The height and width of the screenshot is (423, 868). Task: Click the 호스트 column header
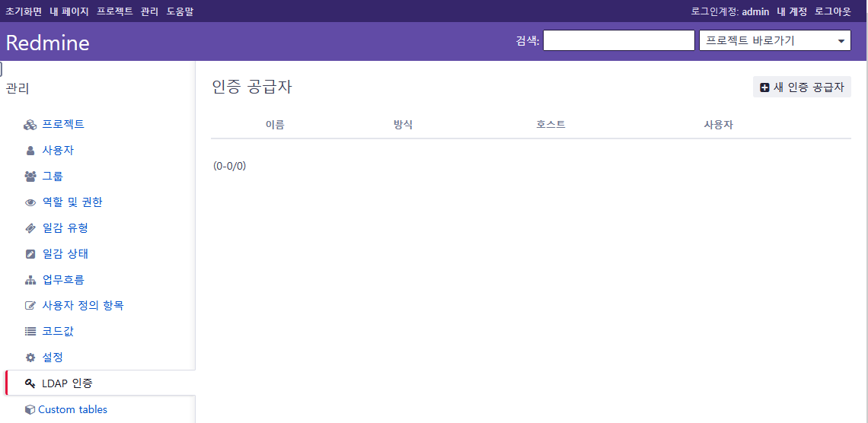[550, 125]
